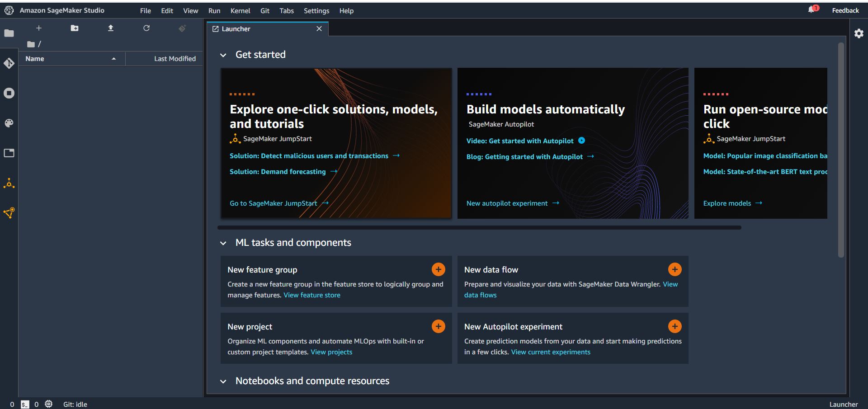Image resolution: width=868 pixels, height=409 pixels.
Task: Open the Settings menu
Action: 316,10
